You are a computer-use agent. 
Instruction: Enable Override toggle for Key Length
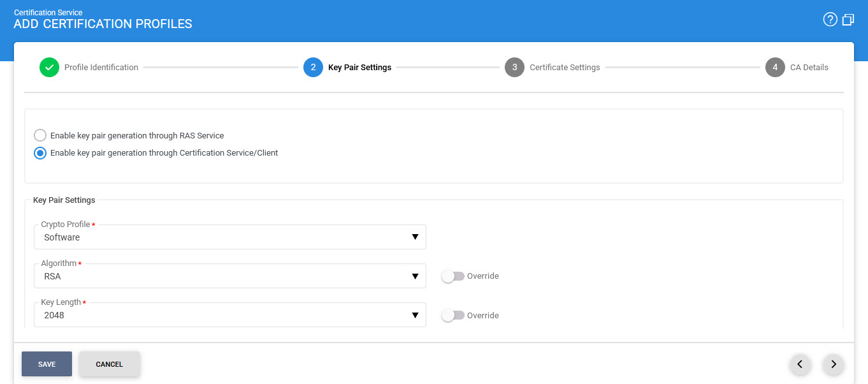(453, 316)
